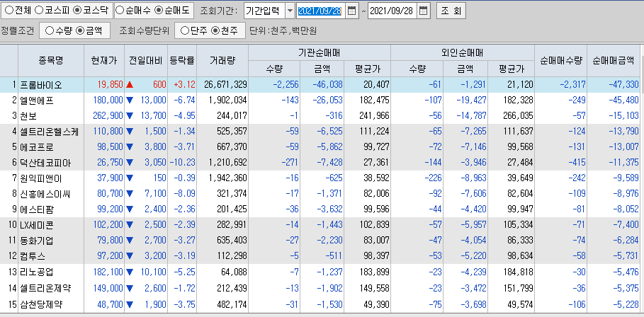Expand the 기간입력 period dropdown
This screenshot has height=317, width=644.
pos(290,11)
